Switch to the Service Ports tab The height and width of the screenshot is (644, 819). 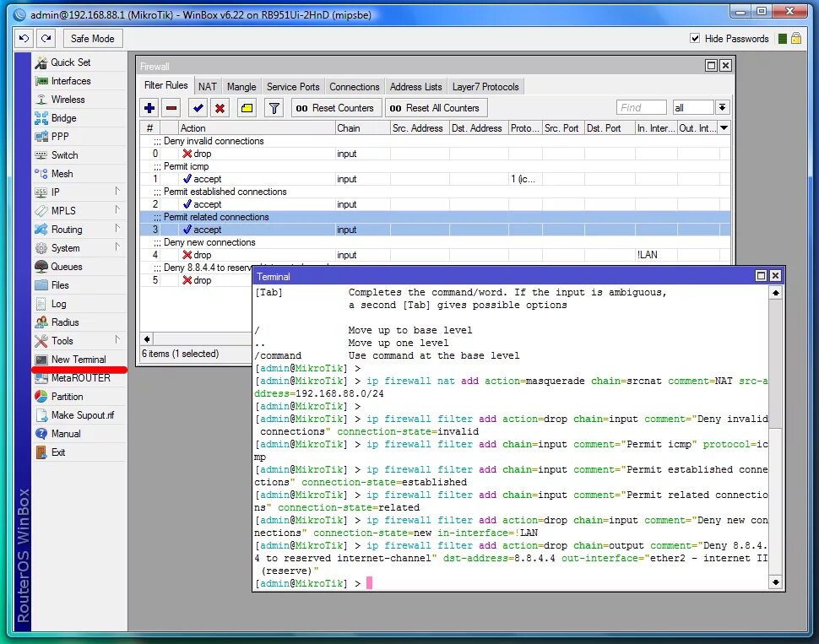[x=293, y=87]
